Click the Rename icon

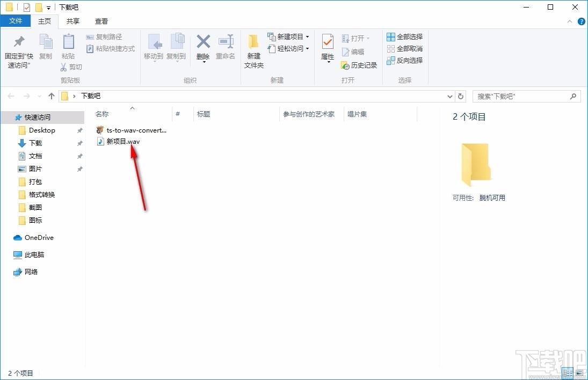pos(226,42)
